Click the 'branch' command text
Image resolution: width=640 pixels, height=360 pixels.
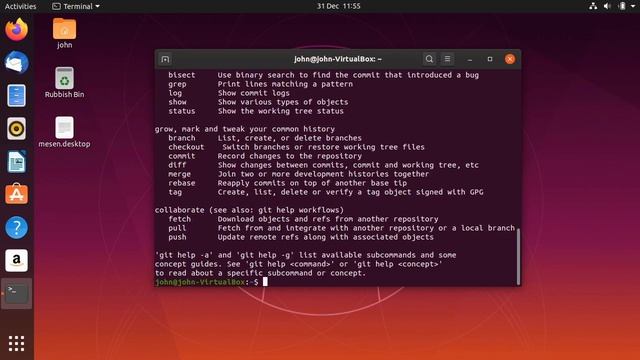[x=182, y=138]
